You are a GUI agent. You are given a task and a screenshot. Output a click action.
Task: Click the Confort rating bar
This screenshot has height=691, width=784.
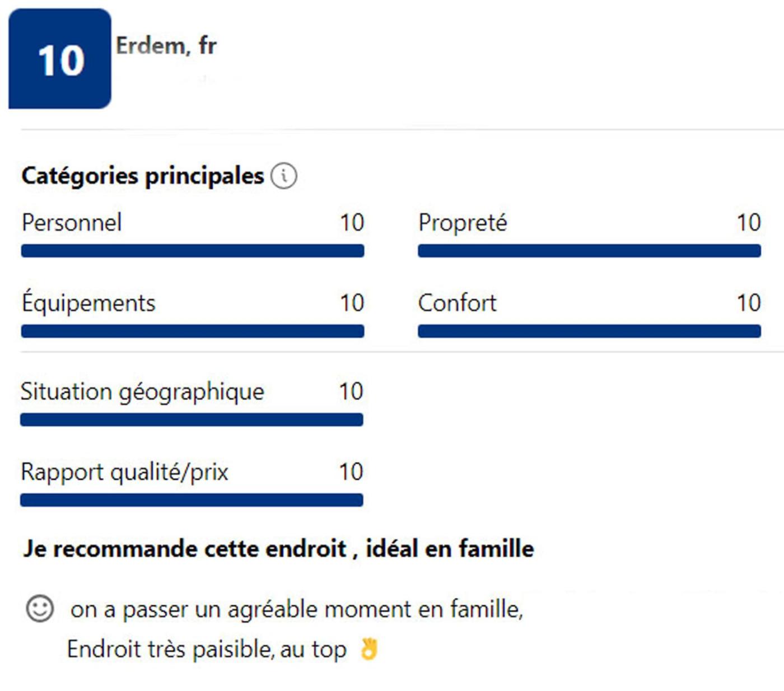[x=589, y=332]
